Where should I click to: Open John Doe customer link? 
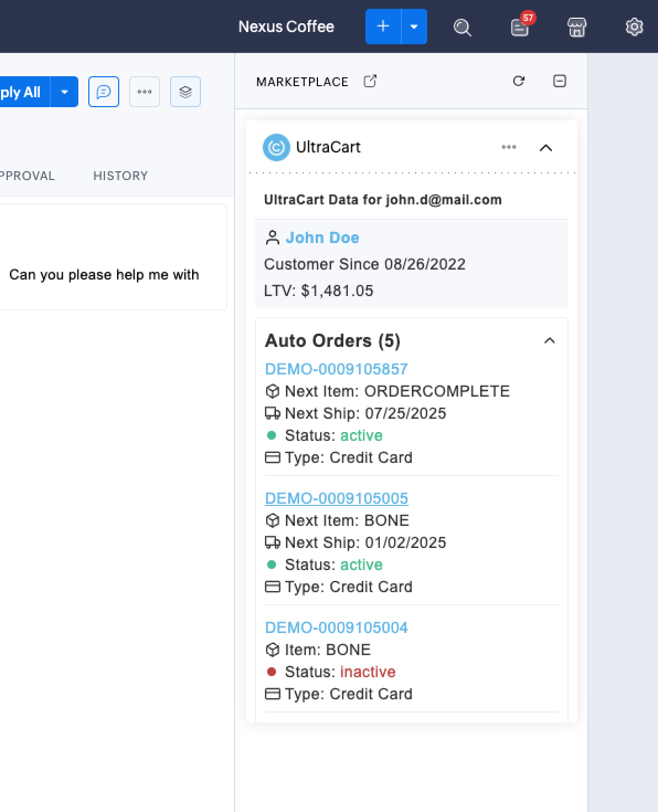322,238
